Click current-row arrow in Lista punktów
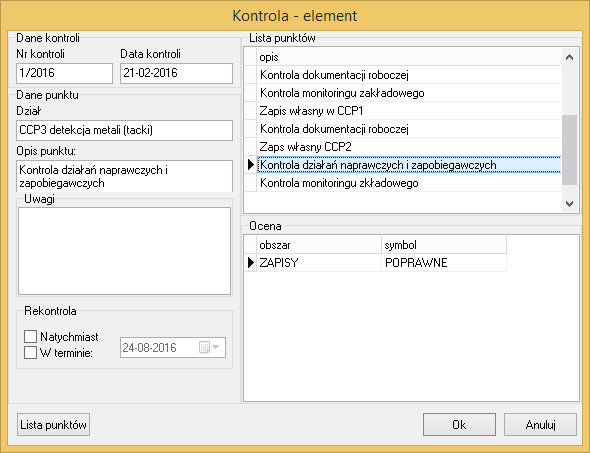590x453 pixels. pos(251,164)
